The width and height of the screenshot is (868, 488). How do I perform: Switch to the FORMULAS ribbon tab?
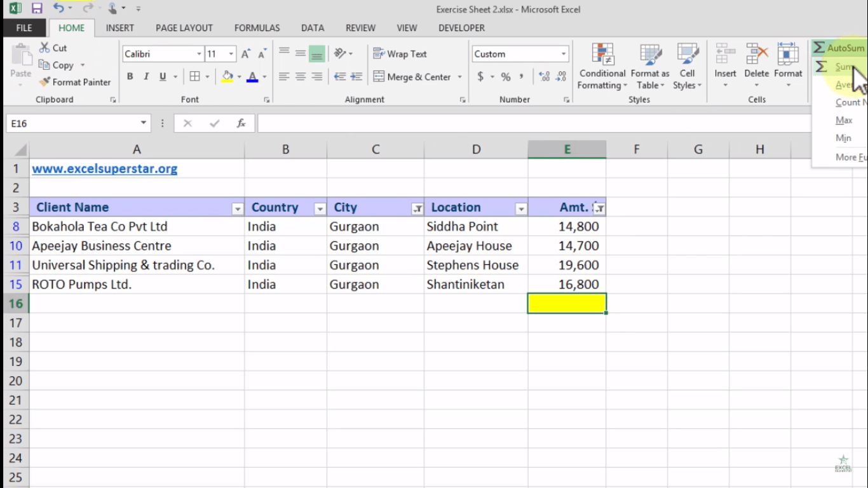[x=257, y=28]
